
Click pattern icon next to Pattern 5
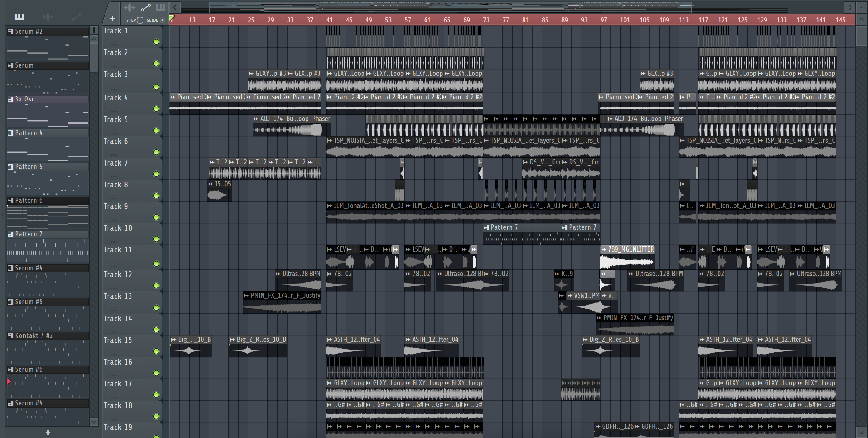pyautogui.click(x=11, y=167)
